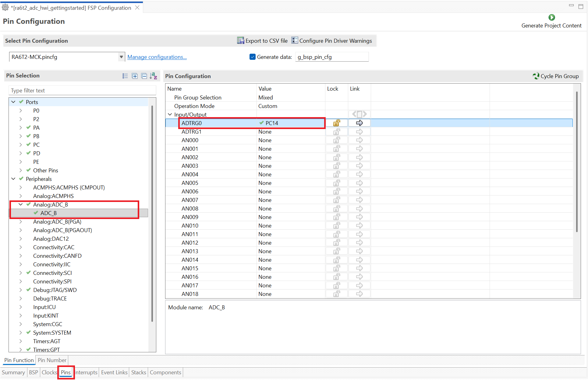Click the Generate Project Content icon
The width and height of the screenshot is (588, 381).
[x=551, y=17]
